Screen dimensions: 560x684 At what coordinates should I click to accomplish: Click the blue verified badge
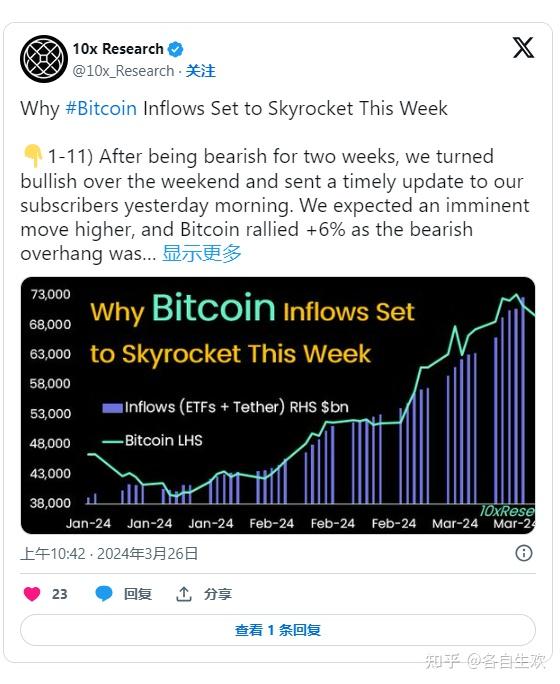pyautogui.click(x=175, y=50)
